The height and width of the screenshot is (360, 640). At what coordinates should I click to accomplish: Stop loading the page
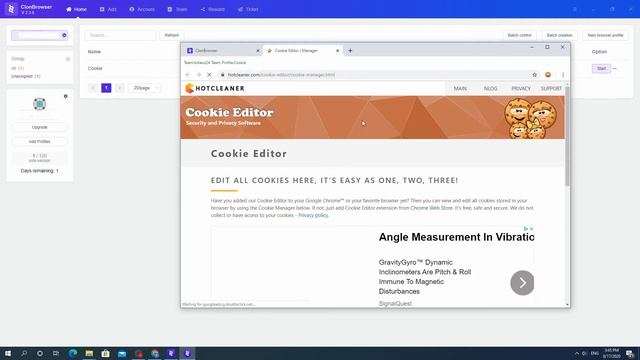tap(209, 75)
